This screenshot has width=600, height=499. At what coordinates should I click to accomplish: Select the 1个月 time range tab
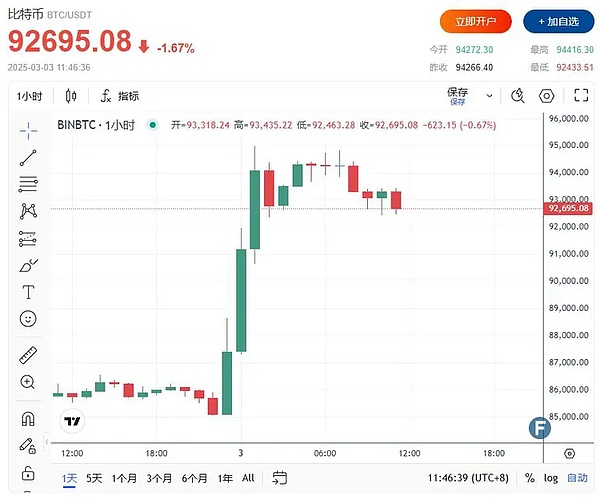coord(124,478)
